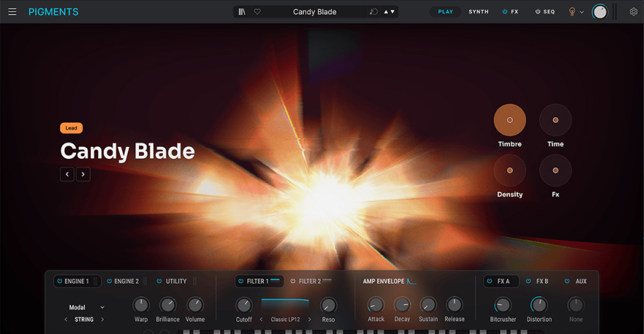This screenshot has height=334, width=644.
Task: Open the settings gear icon
Action: 633,12
